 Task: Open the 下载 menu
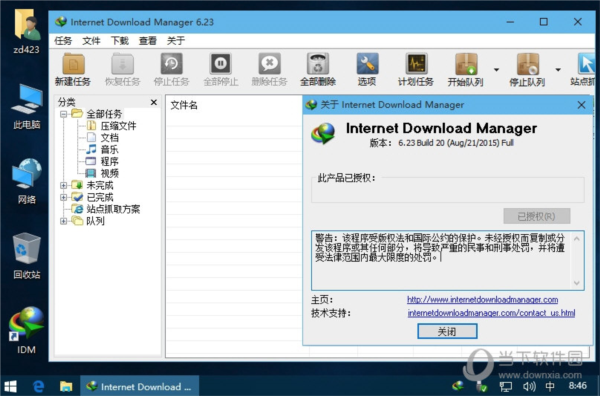click(x=119, y=41)
